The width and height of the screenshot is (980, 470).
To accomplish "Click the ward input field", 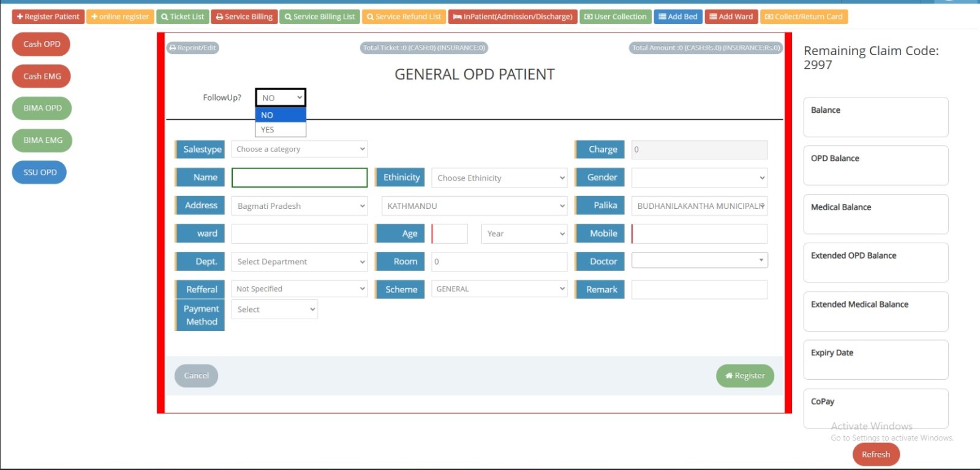I will click(300, 234).
